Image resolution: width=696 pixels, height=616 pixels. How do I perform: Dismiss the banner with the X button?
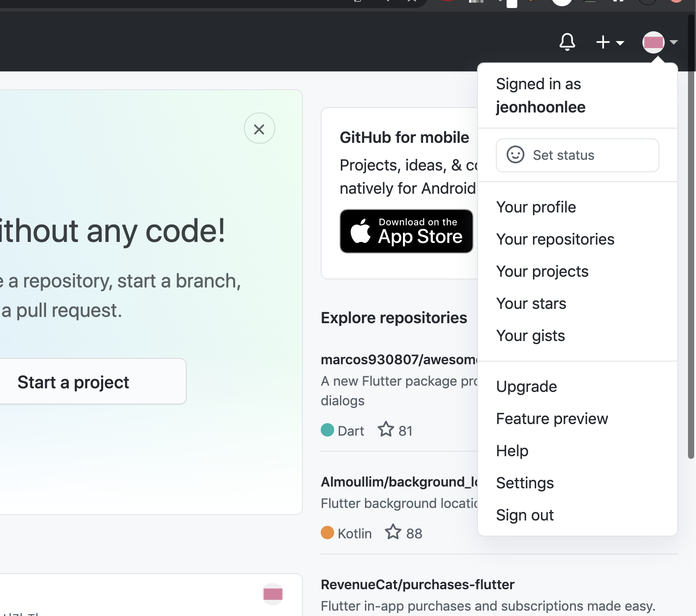point(259,128)
